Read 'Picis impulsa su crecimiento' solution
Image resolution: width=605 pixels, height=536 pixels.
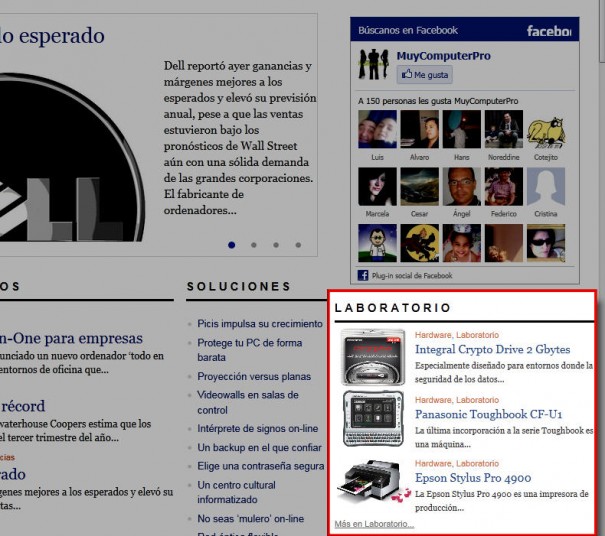[259, 324]
